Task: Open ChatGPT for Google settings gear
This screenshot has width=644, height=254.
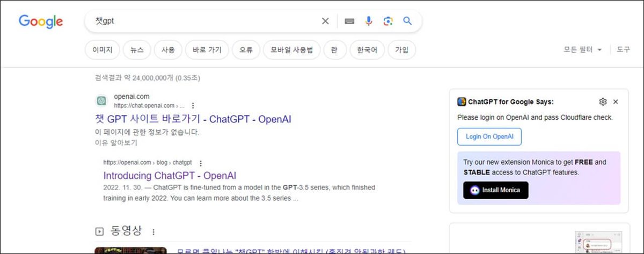Action: [603, 101]
